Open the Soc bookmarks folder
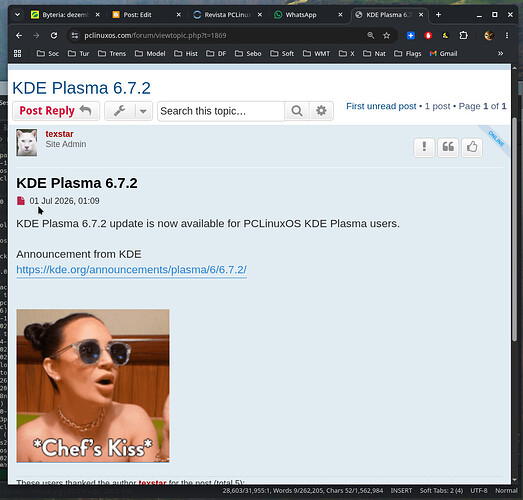Screen dimensions: 523x500 coord(48,53)
